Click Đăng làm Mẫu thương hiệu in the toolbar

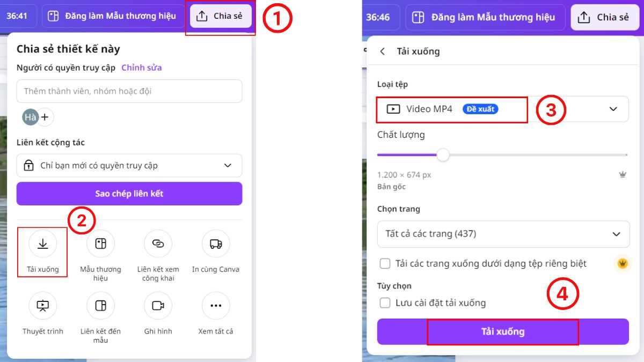[113, 16]
